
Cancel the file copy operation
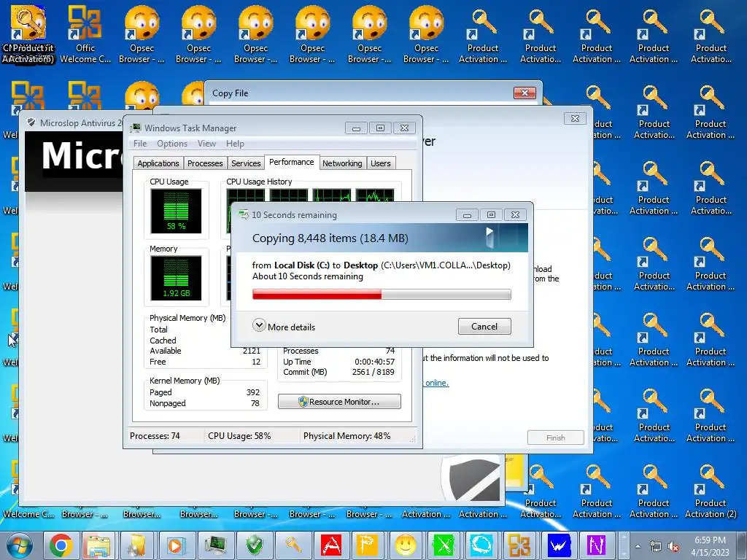(x=484, y=326)
